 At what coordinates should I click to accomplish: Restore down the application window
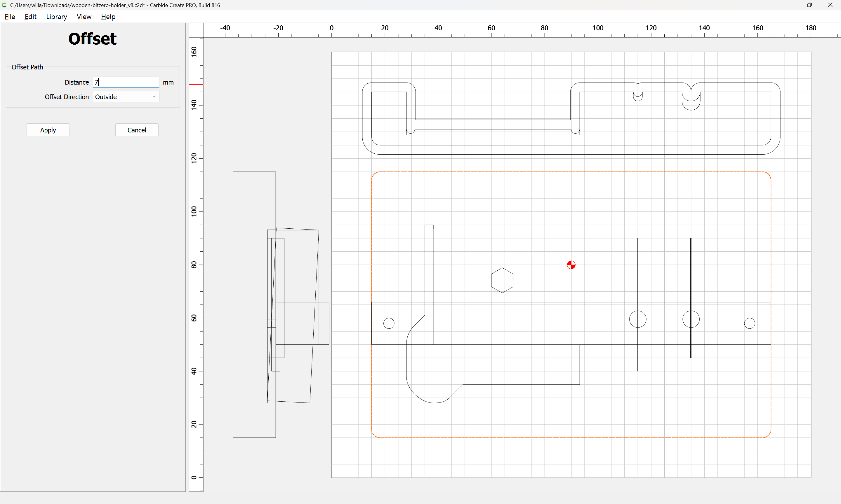[x=809, y=5]
